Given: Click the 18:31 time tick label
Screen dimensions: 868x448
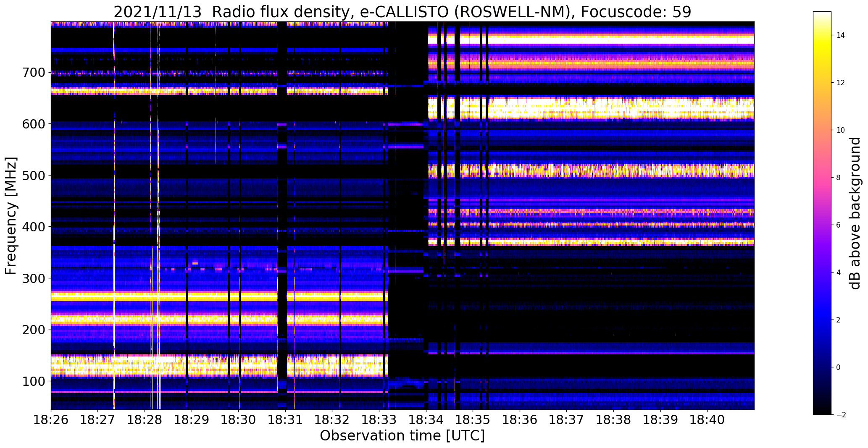Looking at the screenshot, I should [x=285, y=420].
